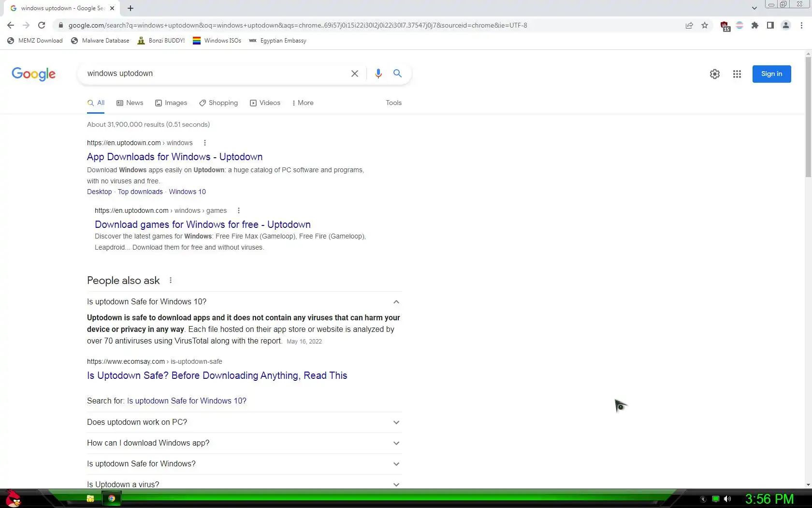This screenshot has width=812, height=508.
Task: Open the Google apps grid
Action: click(737, 74)
